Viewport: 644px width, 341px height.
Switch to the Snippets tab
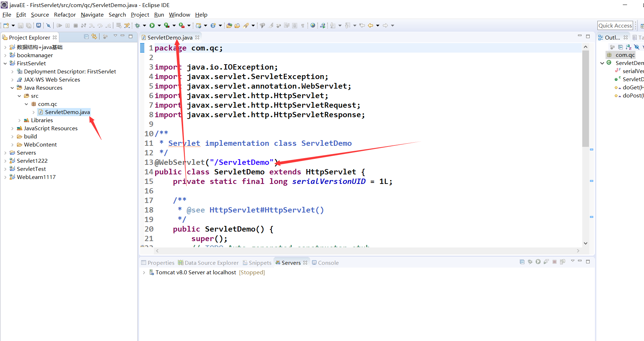pyautogui.click(x=257, y=263)
